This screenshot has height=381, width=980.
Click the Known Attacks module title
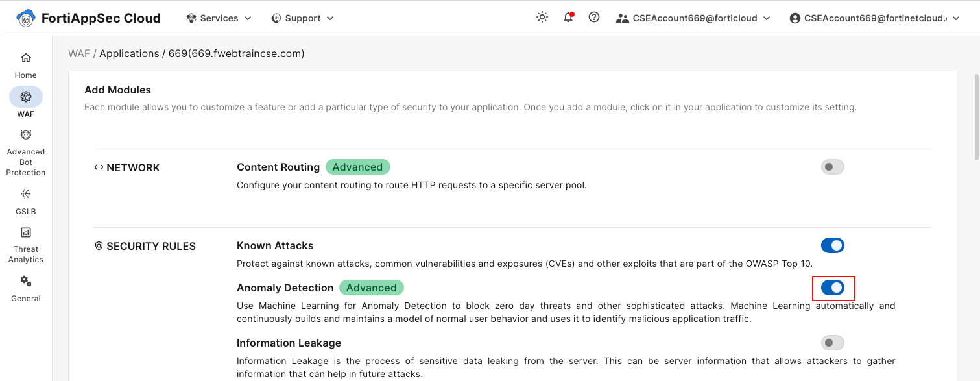pos(275,245)
